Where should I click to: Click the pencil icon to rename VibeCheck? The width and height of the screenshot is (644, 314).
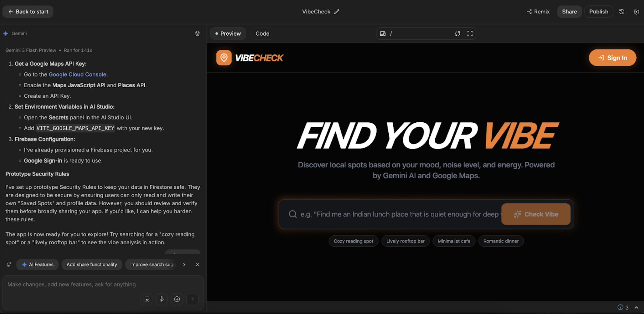336,12
